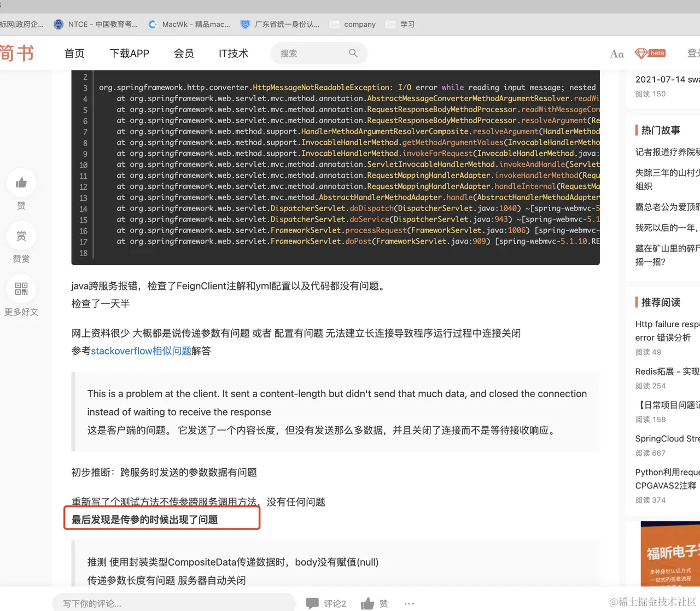
Task: Click the 推荐阅读 section heading
Action: pos(661,302)
